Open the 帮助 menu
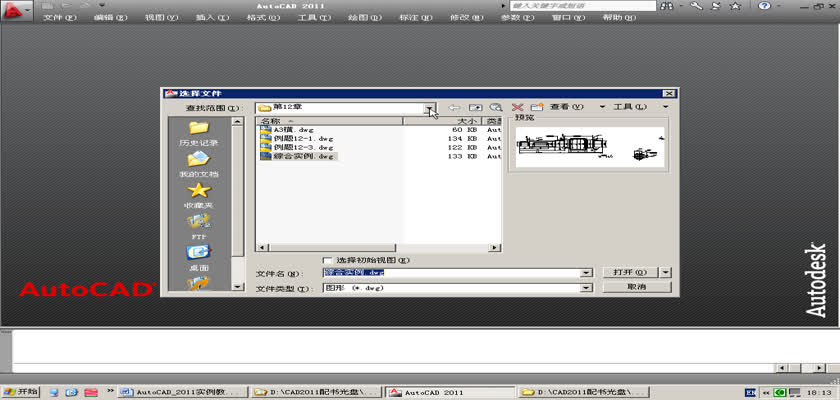 tap(619, 17)
